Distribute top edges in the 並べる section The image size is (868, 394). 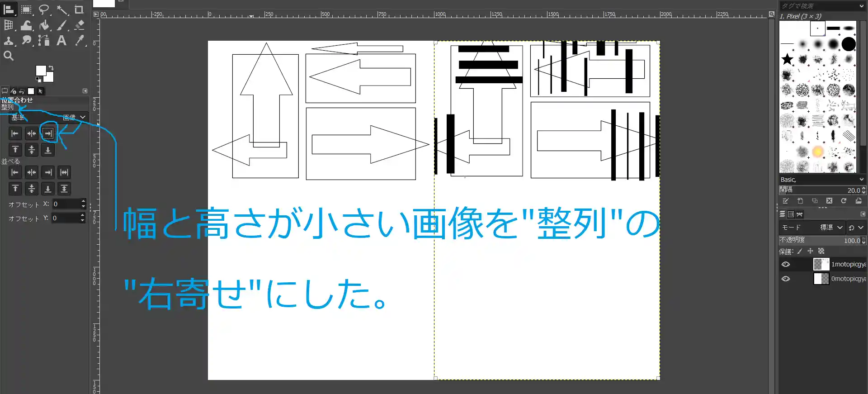point(15,189)
